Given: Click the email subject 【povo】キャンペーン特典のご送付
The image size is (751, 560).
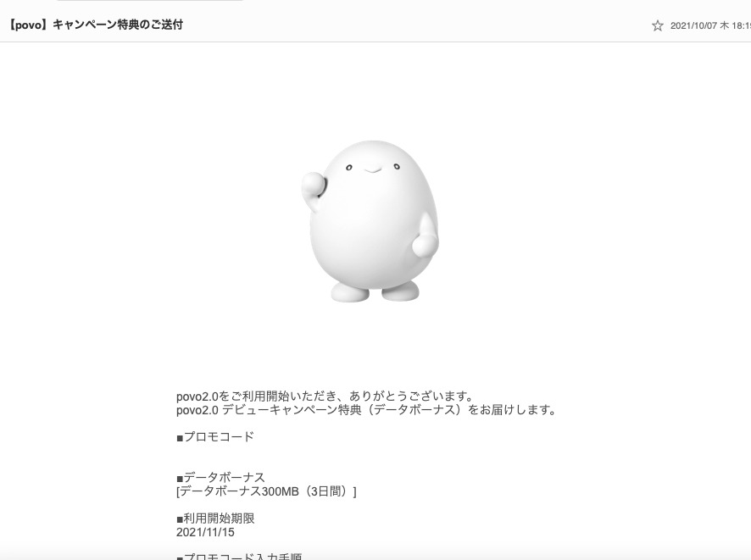Looking at the screenshot, I should pyautogui.click(x=95, y=25).
